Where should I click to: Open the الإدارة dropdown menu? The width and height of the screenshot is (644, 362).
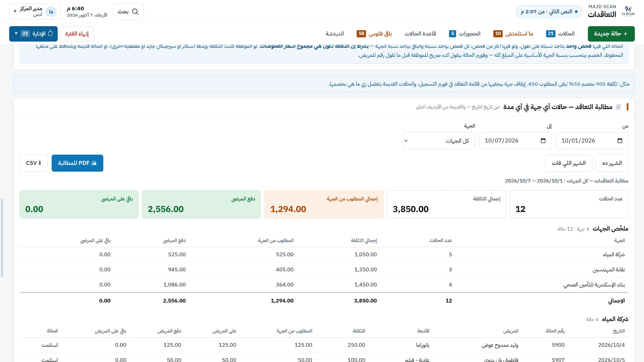click(x=33, y=34)
